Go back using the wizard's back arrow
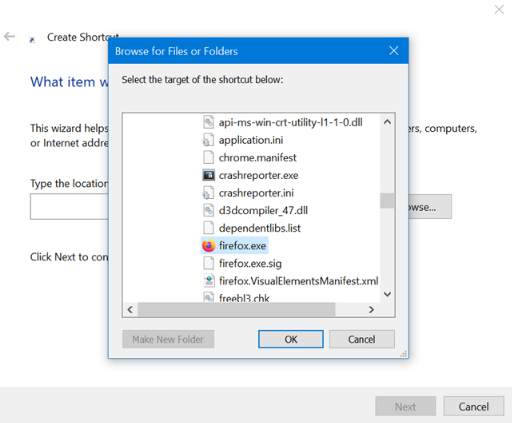Viewport: 512px width, 423px height. (9, 36)
